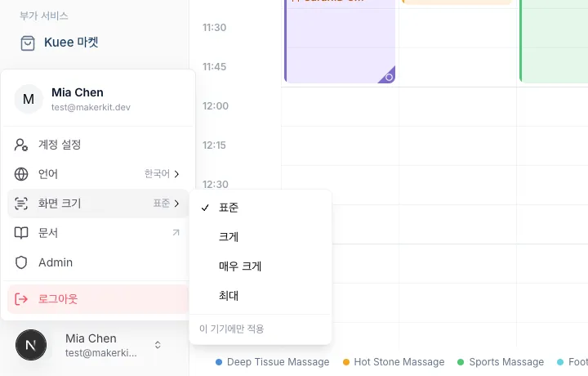Open the 화면 크기 menu item
Viewport: 588px width, 376px height.
click(x=97, y=204)
